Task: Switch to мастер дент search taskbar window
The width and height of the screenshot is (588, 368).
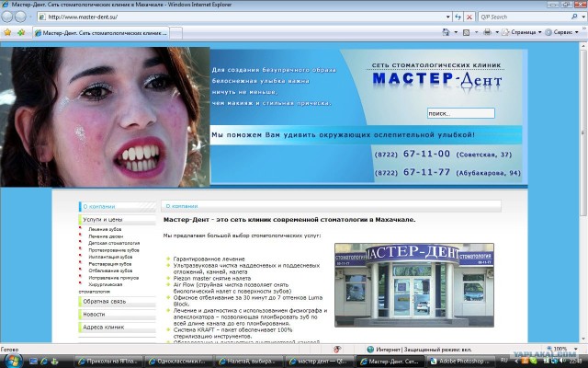Action: tap(320, 362)
